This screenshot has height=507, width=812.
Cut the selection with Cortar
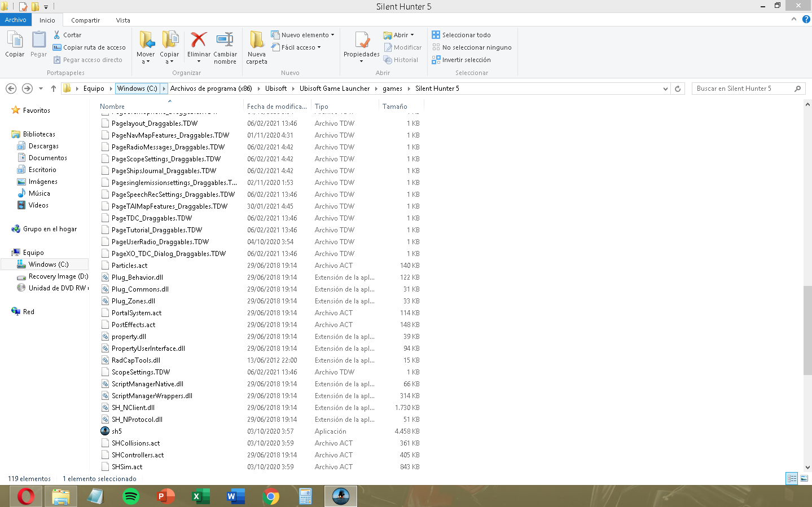coord(67,35)
